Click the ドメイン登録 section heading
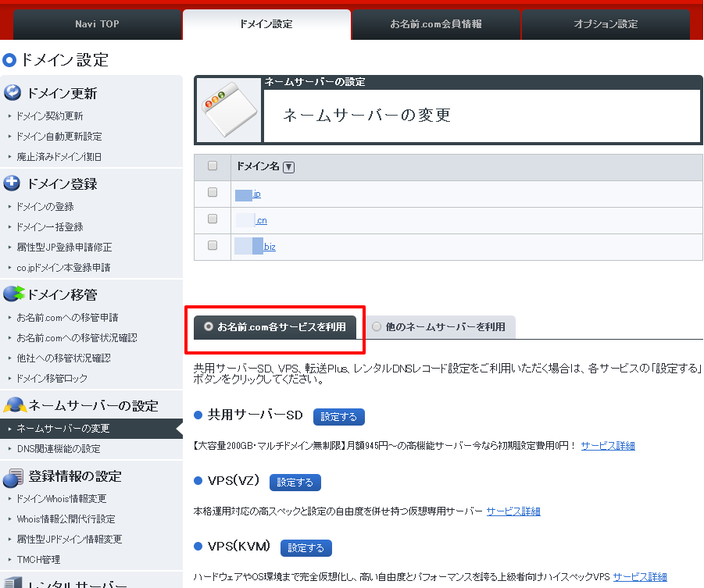The height and width of the screenshot is (588, 704). [62, 184]
